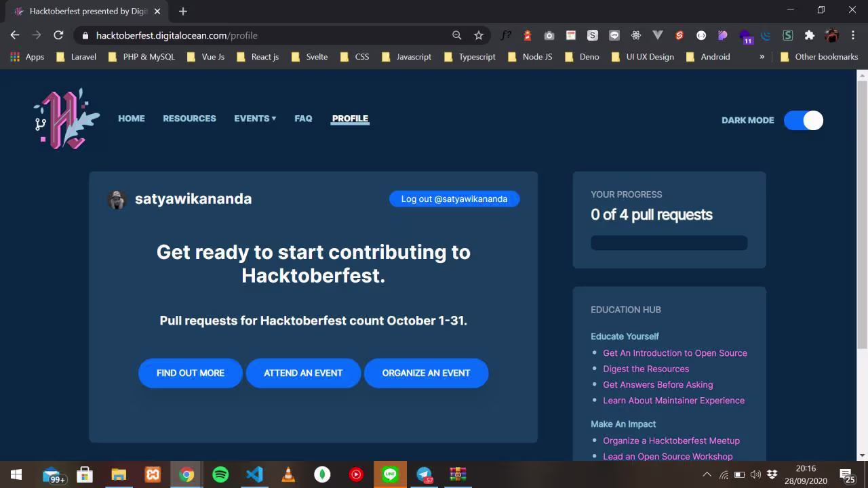Click the Hacktoberfest logo
Viewport: 868px width, 488px height.
[66, 119]
